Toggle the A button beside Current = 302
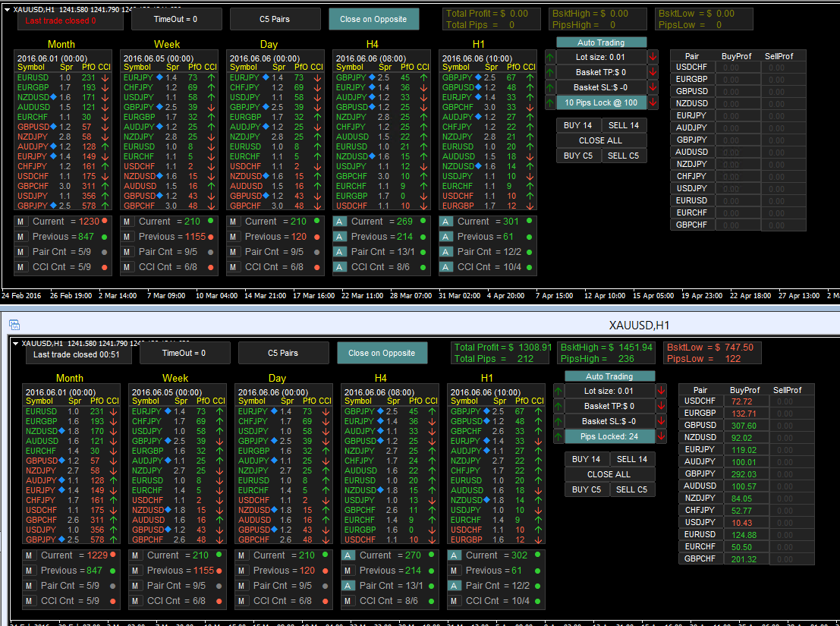Image resolution: width=840 pixels, height=626 pixels. pos(455,556)
